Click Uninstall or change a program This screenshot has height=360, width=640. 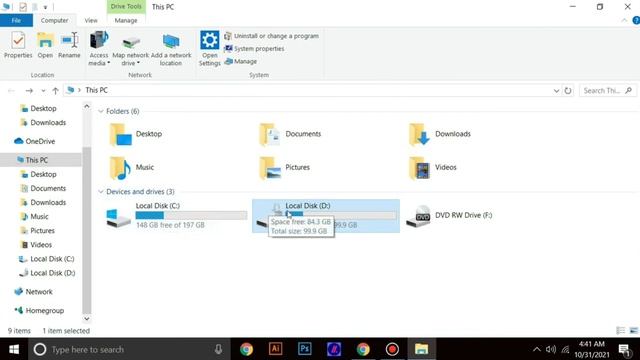(271, 36)
